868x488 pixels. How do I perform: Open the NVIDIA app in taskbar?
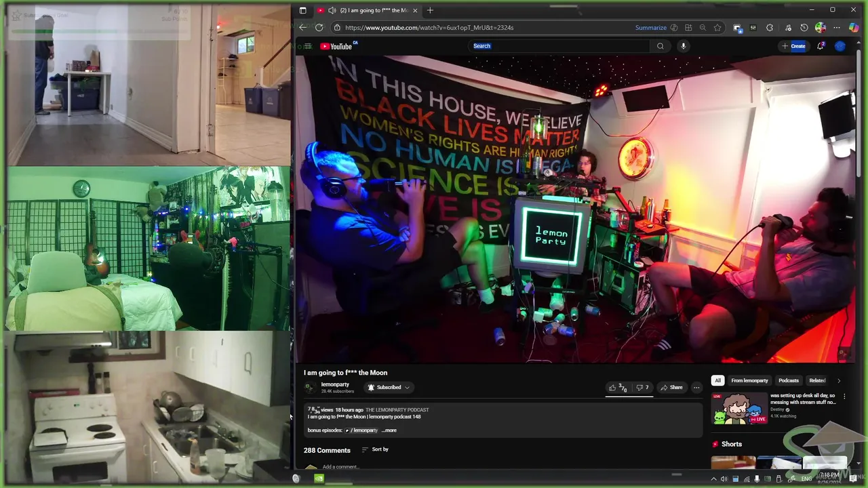[319, 479]
